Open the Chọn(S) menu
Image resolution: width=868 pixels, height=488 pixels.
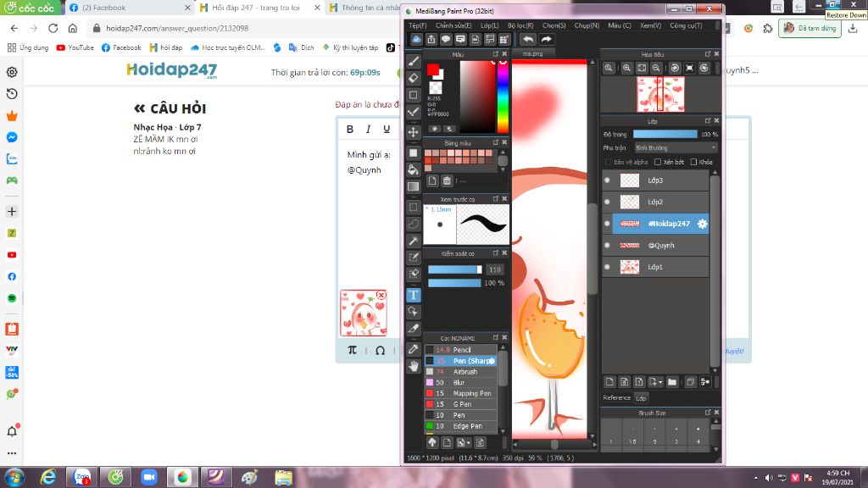554,25
